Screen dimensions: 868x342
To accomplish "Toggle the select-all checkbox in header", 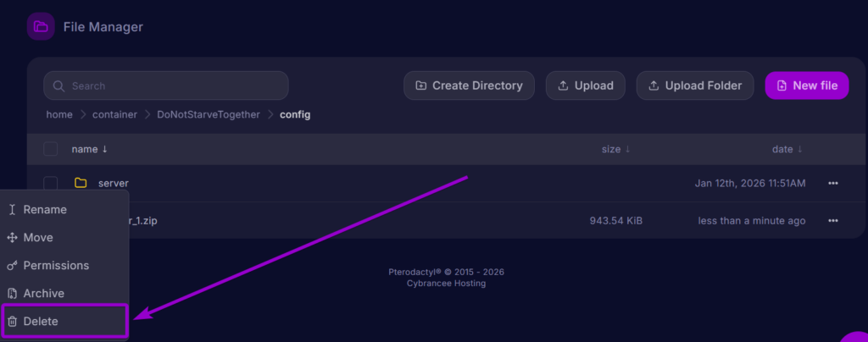I will [51, 149].
